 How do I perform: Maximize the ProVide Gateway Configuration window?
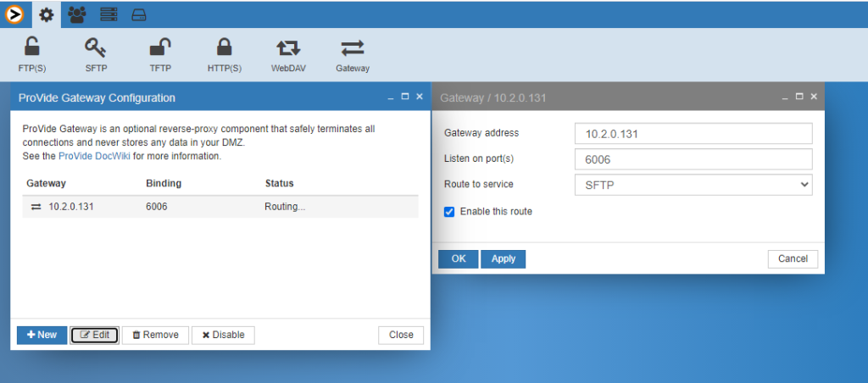pyautogui.click(x=404, y=97)
